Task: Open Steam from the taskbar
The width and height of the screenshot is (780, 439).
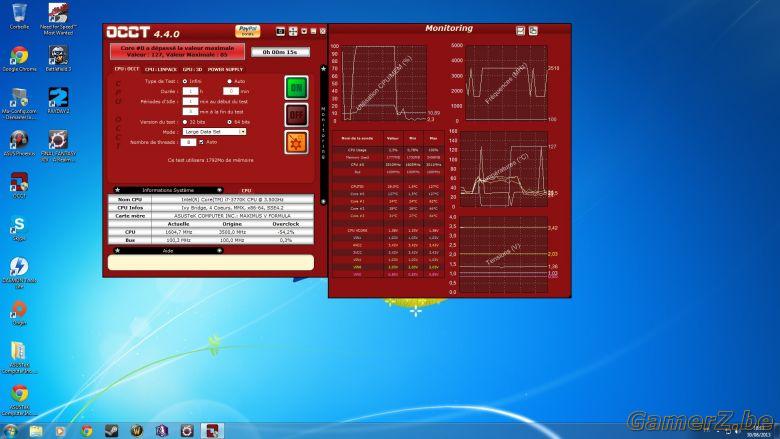Action: [111, 431]
